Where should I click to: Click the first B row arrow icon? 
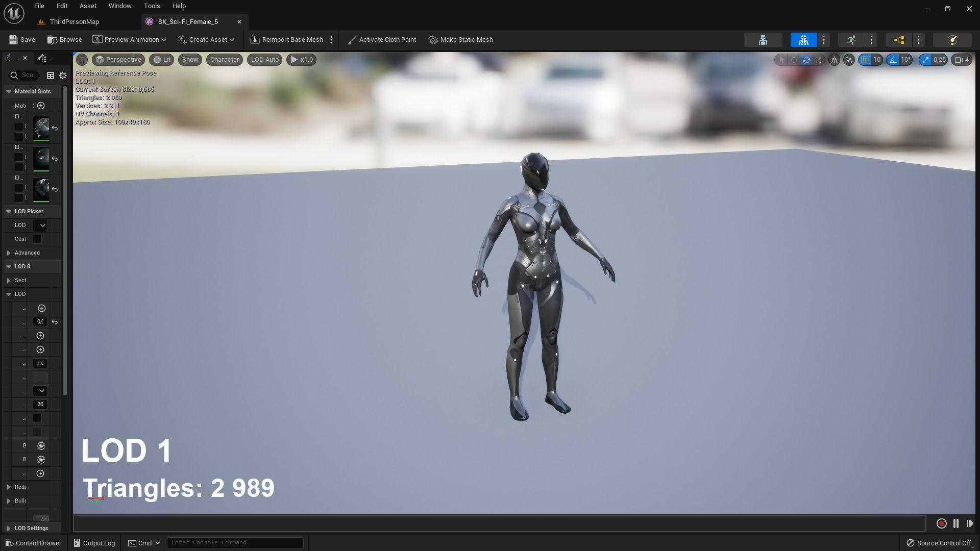coord(41,446)
